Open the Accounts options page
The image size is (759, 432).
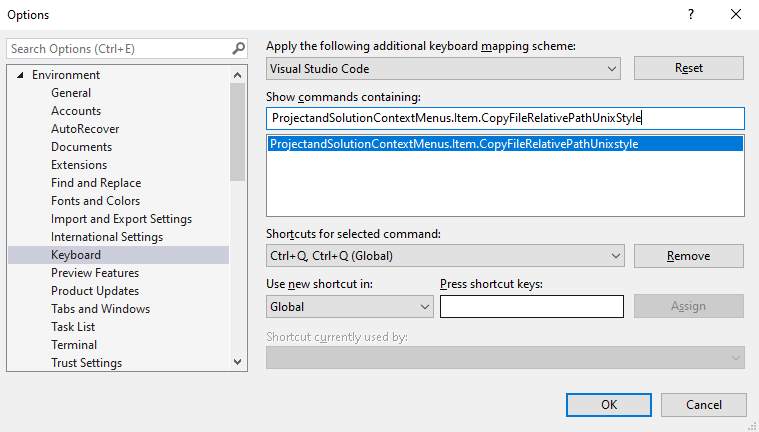pyautogui.click(x=76, y=110)
